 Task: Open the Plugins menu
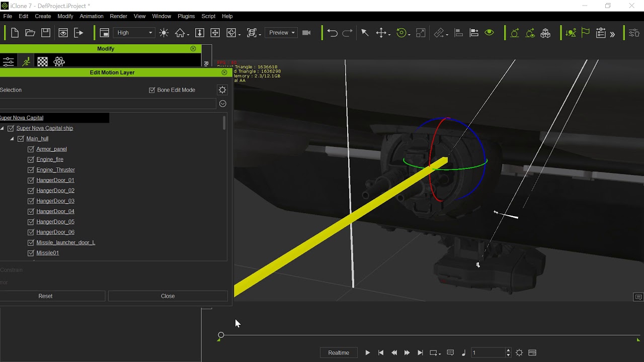coord(186,16)
